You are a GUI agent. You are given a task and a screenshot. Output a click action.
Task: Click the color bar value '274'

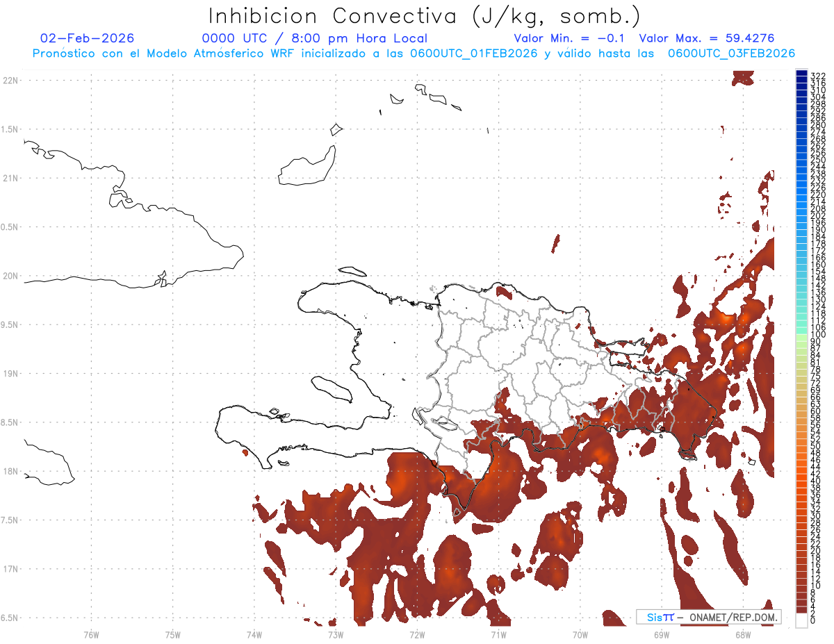click(x=818, y=131)
